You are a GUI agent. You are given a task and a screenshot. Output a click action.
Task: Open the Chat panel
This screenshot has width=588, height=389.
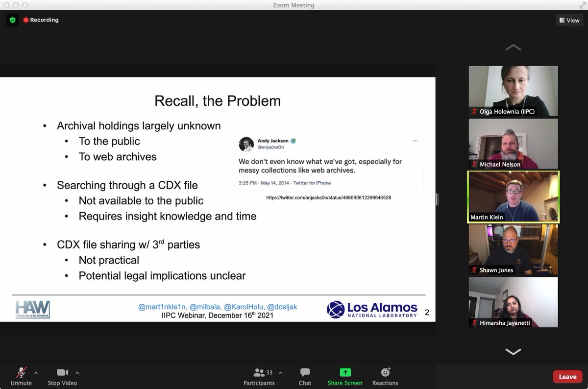(x=305, y=376)
